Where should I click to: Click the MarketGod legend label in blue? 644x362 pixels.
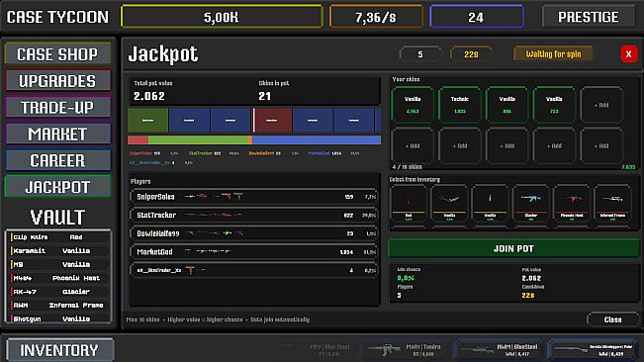(320, 153)
